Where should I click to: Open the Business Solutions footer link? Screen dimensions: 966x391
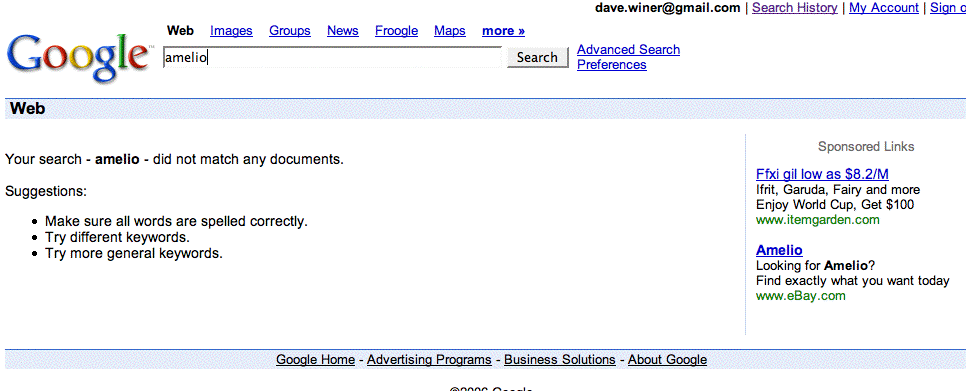click(560, 360)
